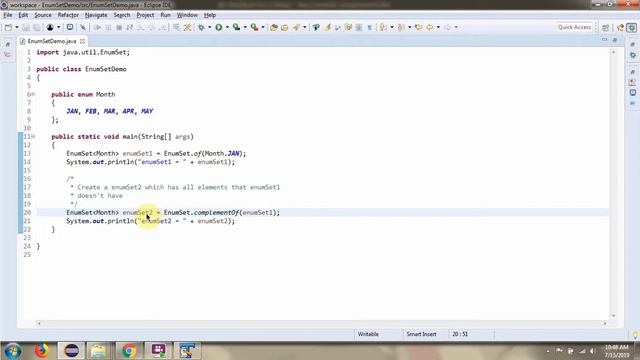640x360 pixels.
Task: Open the Coverage dropdown arrow
Action: click(x=245, y=27)
